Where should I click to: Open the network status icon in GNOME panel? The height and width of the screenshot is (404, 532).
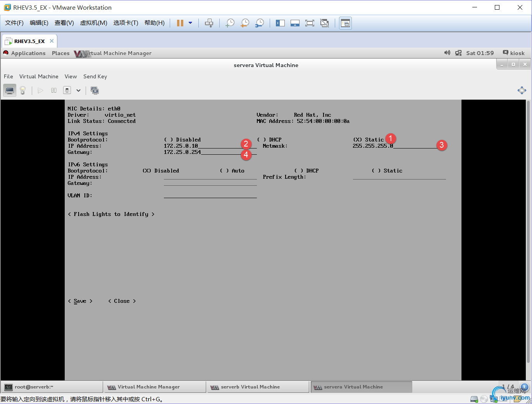pos(458,53)
